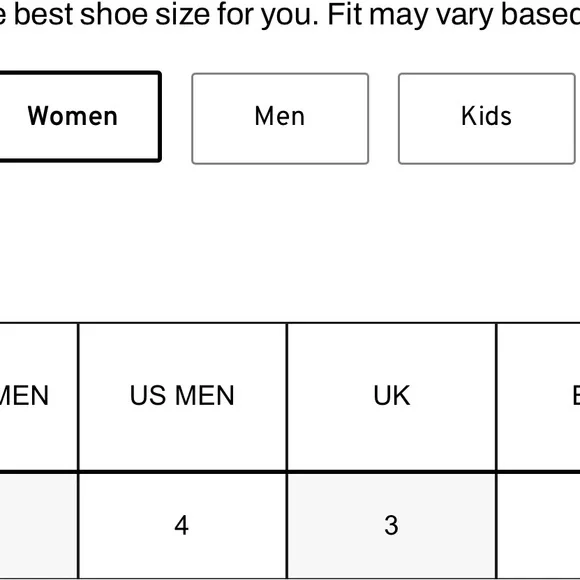580x580 pixels.
Task: Open the Kids size tab
Action: point(486,118)
